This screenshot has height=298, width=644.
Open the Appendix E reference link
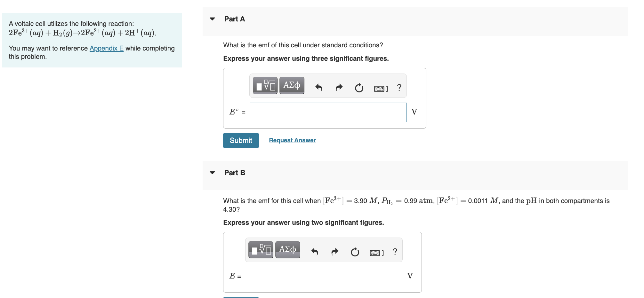pyautogui.click(x=107, y=48)
